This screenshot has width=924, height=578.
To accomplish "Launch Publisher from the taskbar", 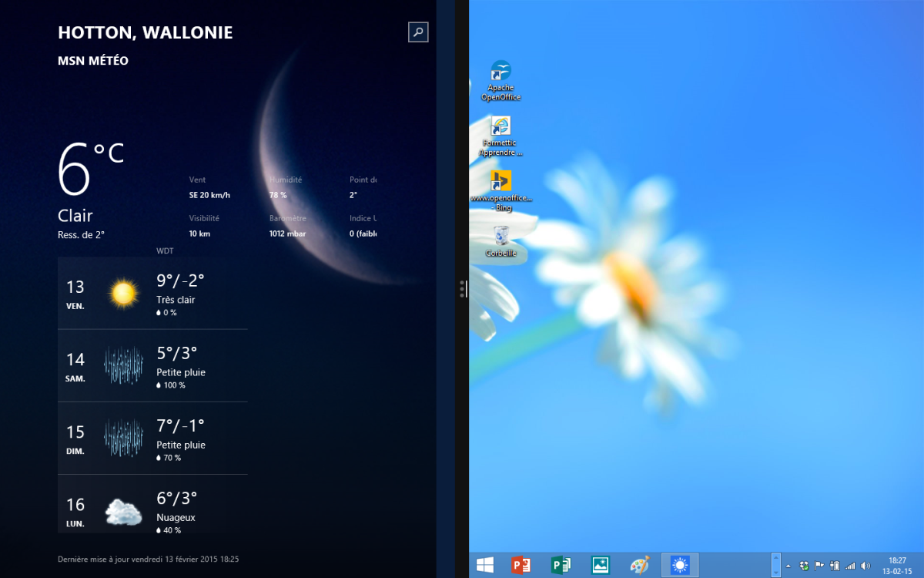I will click(561, 565).
